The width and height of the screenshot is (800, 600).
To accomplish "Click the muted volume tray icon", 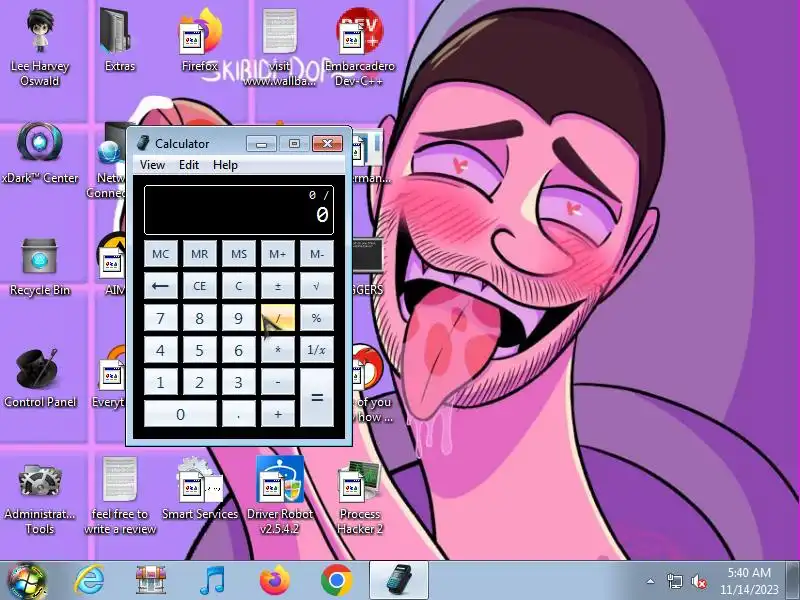I will coord(698,581).
